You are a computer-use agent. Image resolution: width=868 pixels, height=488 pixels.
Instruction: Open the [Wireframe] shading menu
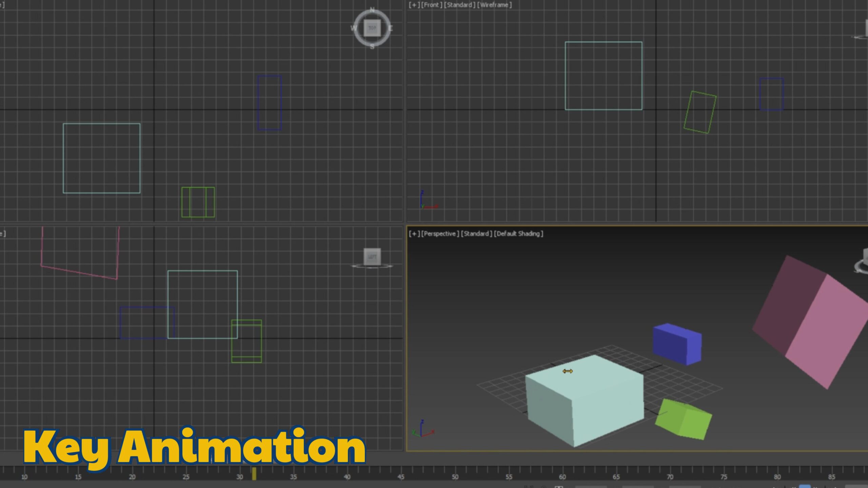point(494,5)
